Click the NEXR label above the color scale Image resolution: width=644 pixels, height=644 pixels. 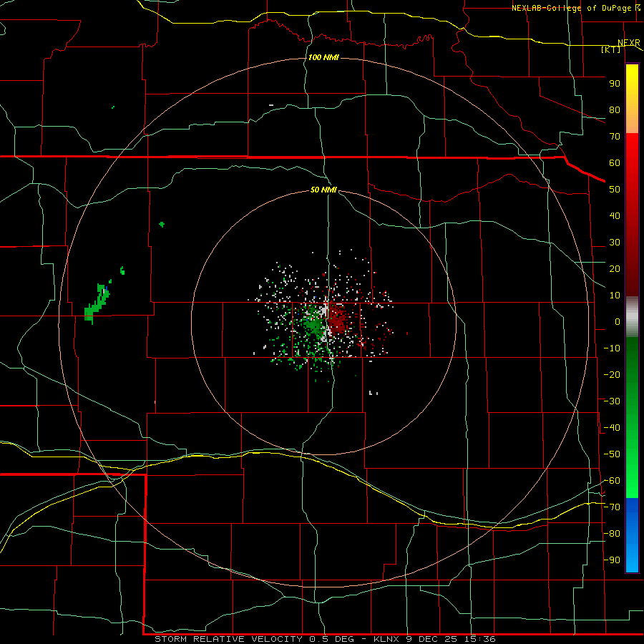(x=628, y=43)
